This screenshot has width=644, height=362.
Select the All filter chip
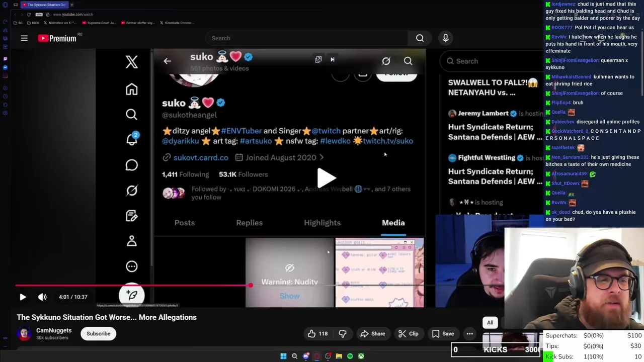point(490,323)
